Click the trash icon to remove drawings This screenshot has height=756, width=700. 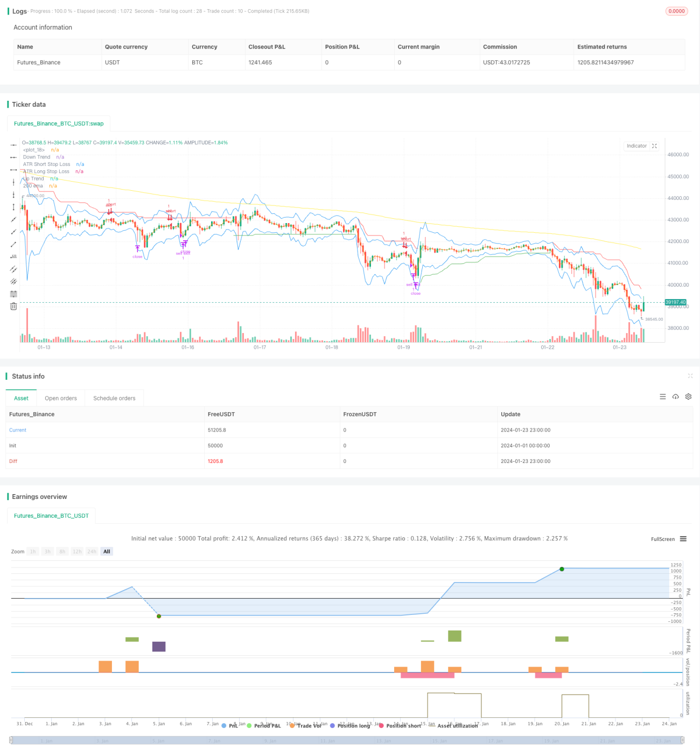point(13,306)
